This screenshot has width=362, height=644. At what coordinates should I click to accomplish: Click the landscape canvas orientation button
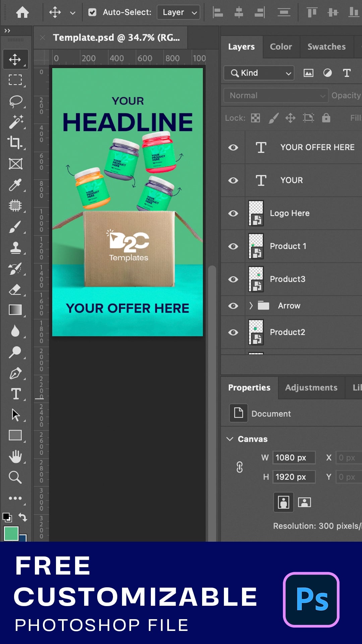[304, 502]
